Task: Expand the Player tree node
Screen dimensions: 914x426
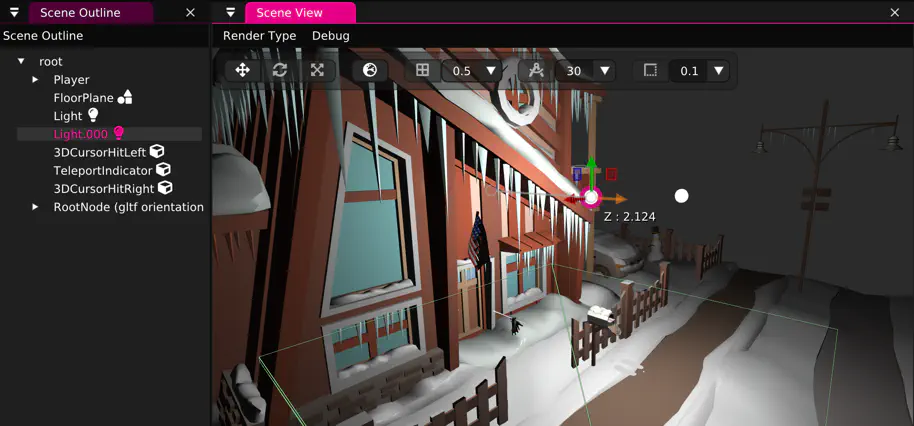Action: (36, 80)
